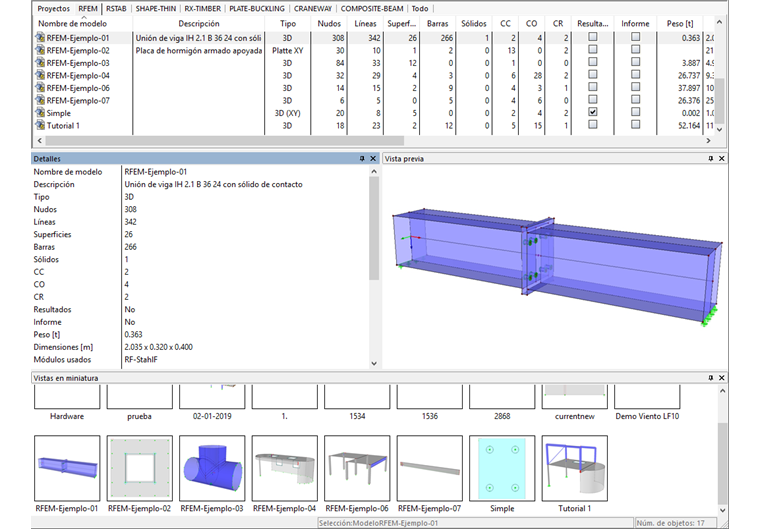Toggle Informe checkbox for RFEM-Ejemplo-07
Viewport: 760px width, 529px height.
[635, 99]
